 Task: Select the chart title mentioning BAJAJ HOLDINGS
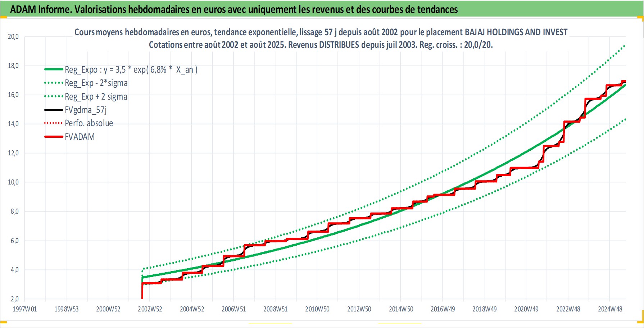click(321, 32)
